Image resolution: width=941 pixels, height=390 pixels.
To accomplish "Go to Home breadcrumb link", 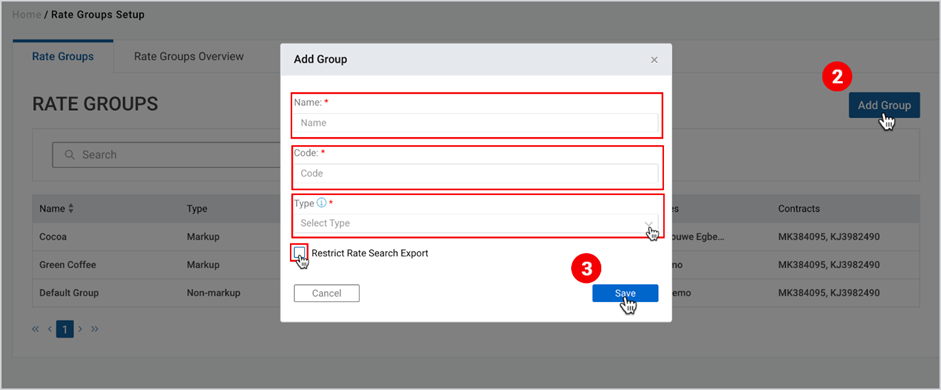I will (x=27, y=14).
